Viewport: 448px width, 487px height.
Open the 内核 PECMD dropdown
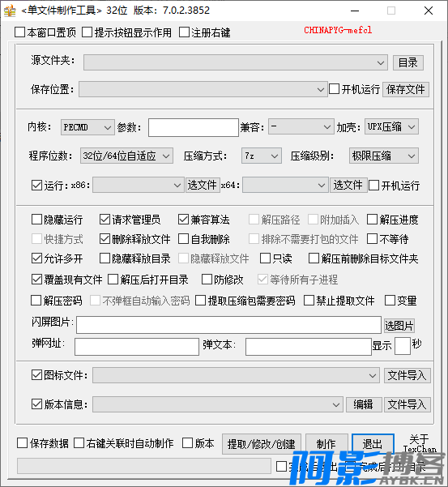point(87,127)
